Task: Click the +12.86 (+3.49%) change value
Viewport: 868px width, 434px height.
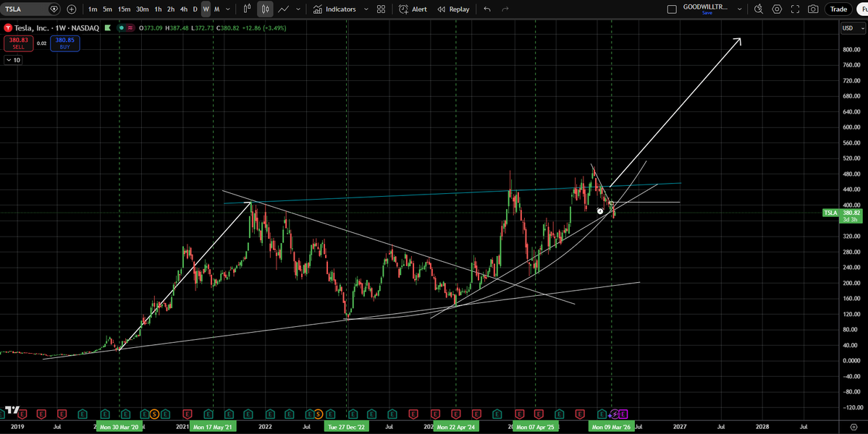Action: (x=264, y=27)
